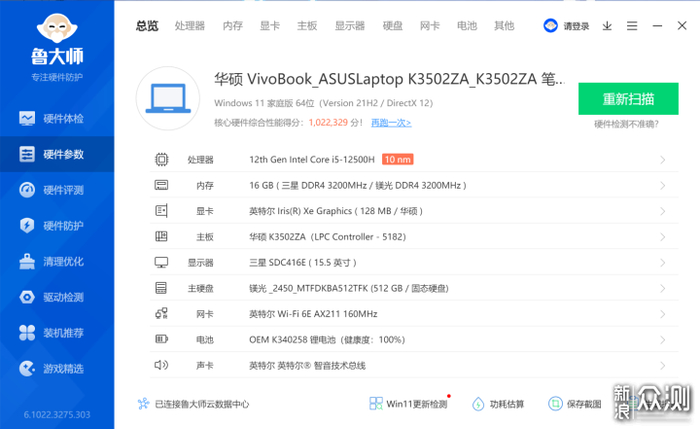Switch to the 电池 tab

467,26
